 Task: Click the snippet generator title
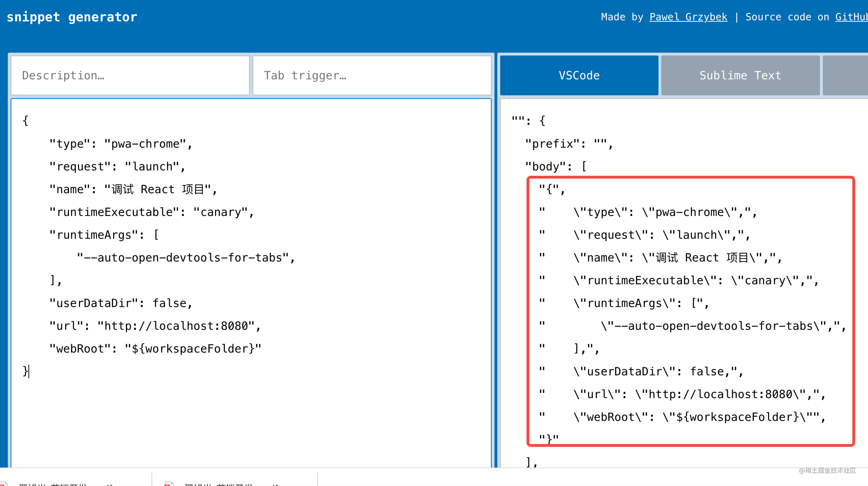(72, 17)
